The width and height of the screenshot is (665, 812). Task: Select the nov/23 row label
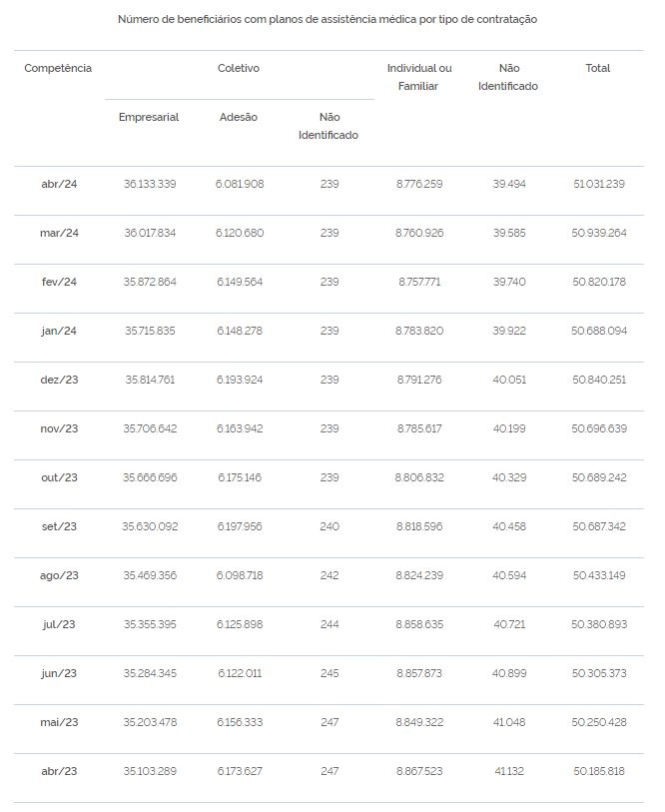(x=59, y=428)
